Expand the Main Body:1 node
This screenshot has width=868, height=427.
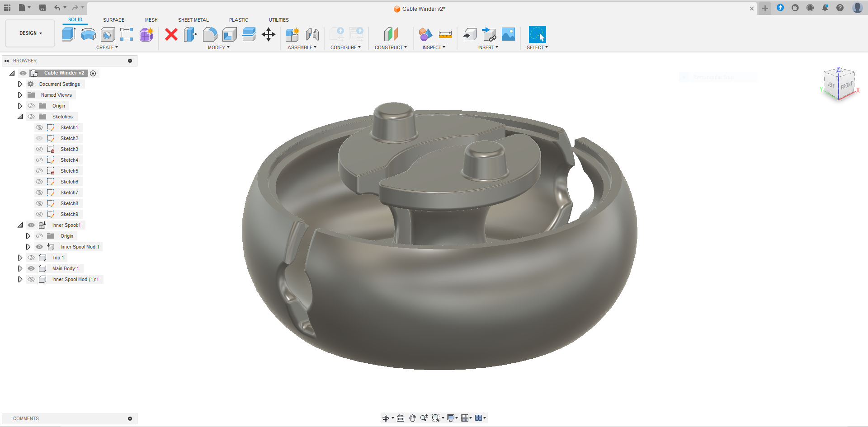[20, 268]
